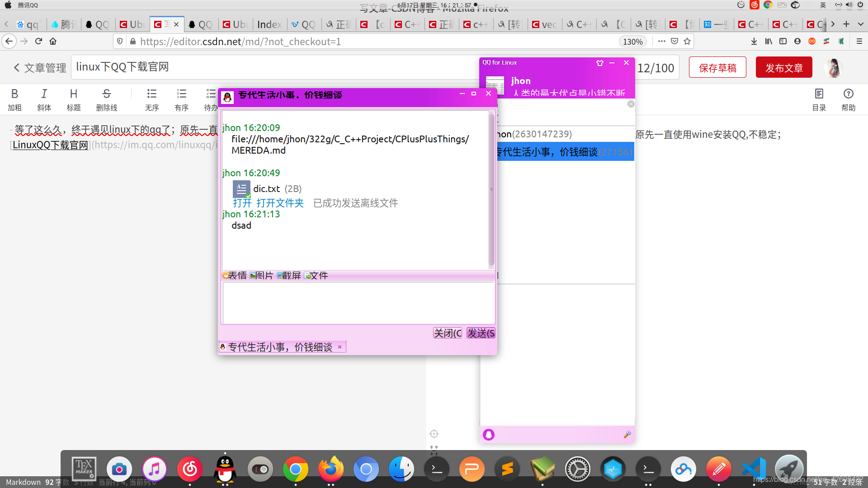Toggle article management 文章管理 panel
868x488 pixels.
click(x=39, y=67)
